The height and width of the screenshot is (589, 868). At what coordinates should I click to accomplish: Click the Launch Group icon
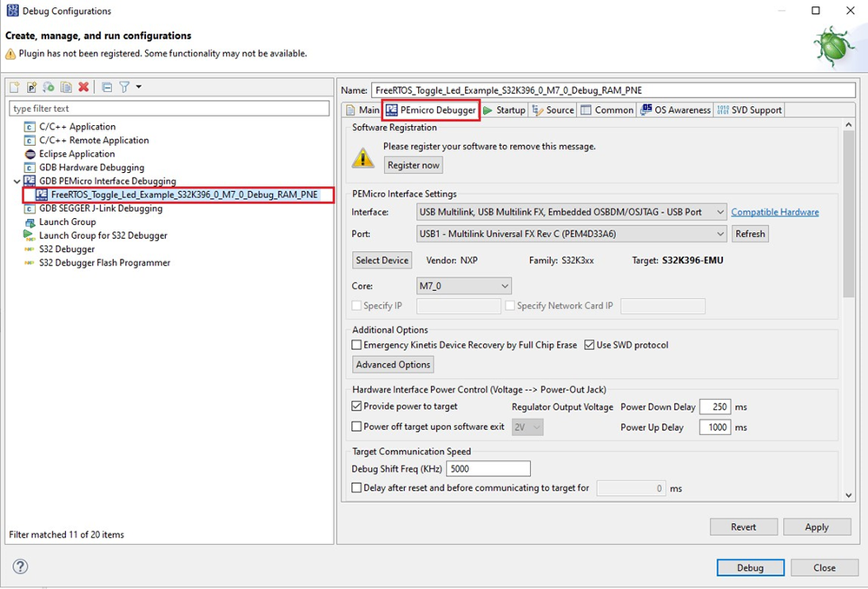tap(30, 222)
